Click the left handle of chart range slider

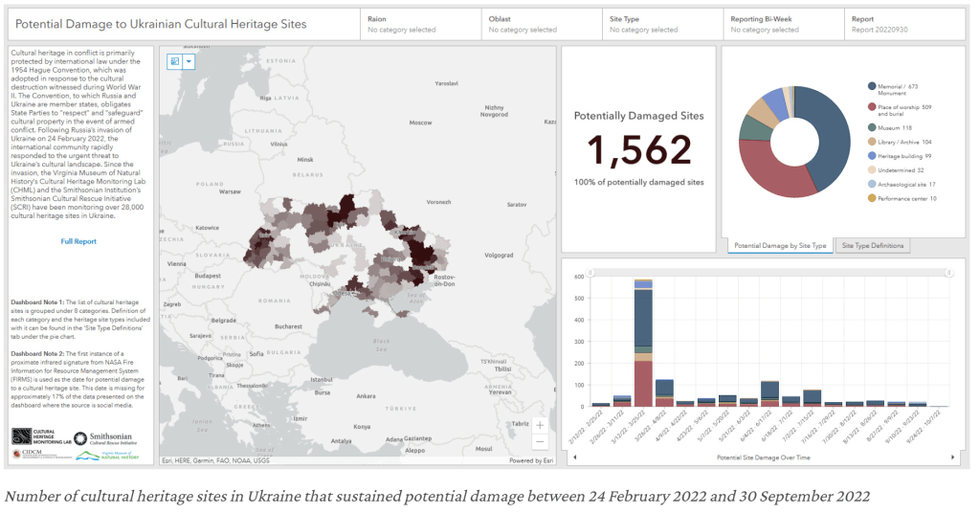tap(591, 273)
